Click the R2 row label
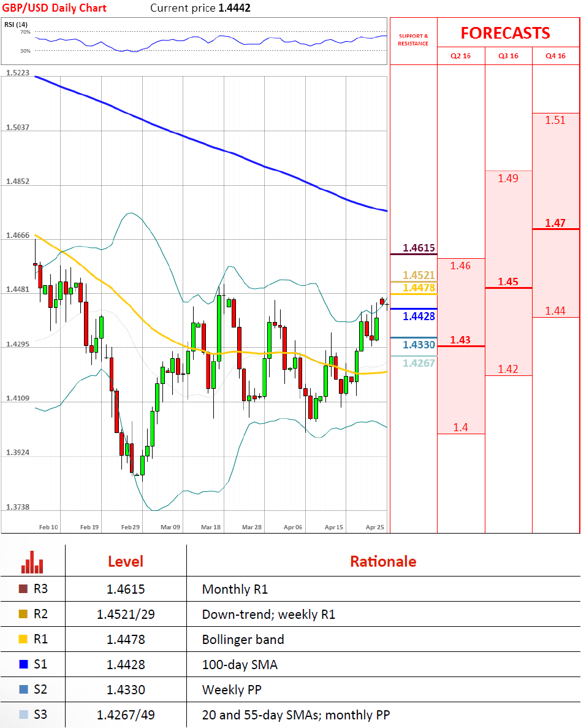581x728 pixels. click(x=41, y=614)
